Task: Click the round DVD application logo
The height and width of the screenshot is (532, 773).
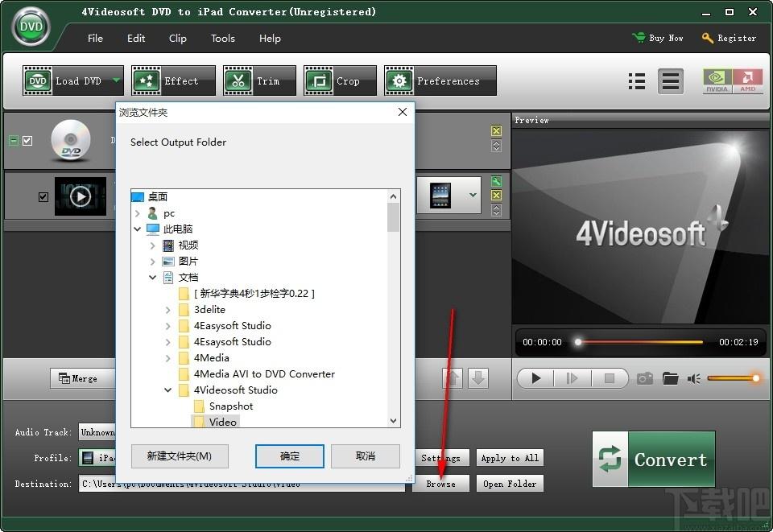Action: coord(31,27)
